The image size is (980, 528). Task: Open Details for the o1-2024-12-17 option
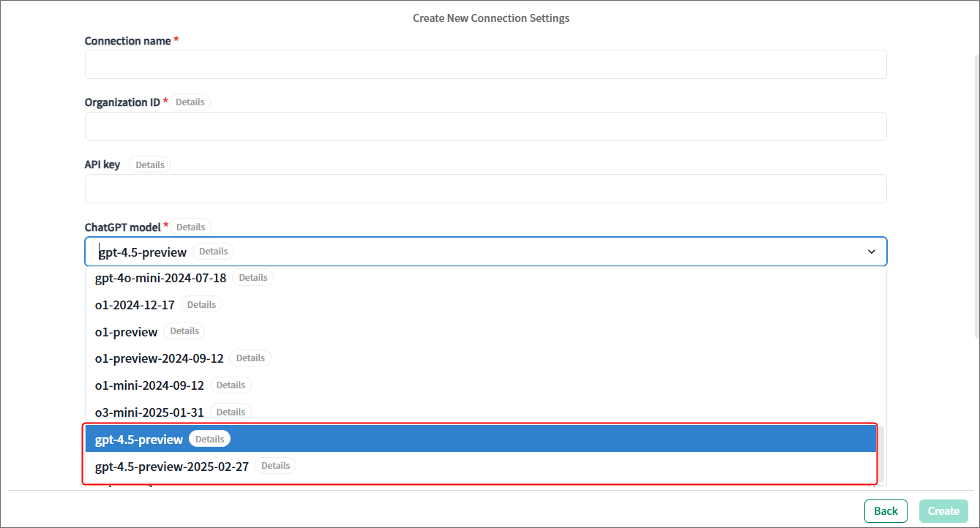pyautogui.click(x=201, y=304)
